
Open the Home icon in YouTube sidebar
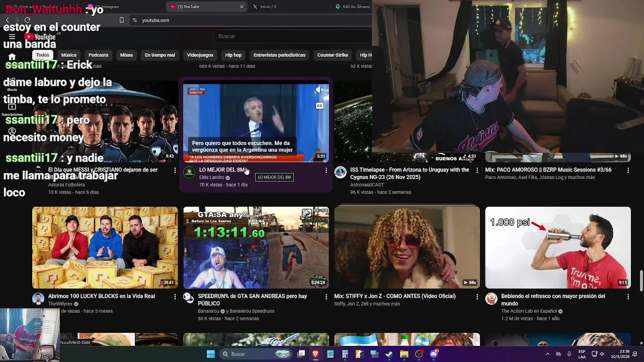pyautogui.click(x=12, y=57)
